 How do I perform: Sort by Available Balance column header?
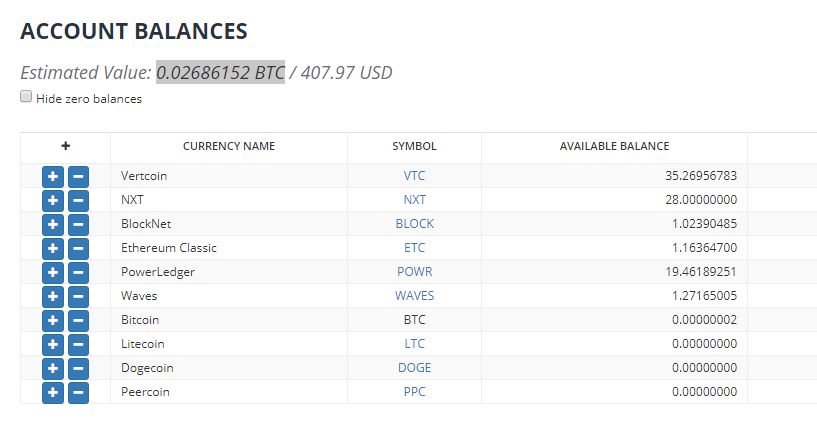click(x=614, y=146)
